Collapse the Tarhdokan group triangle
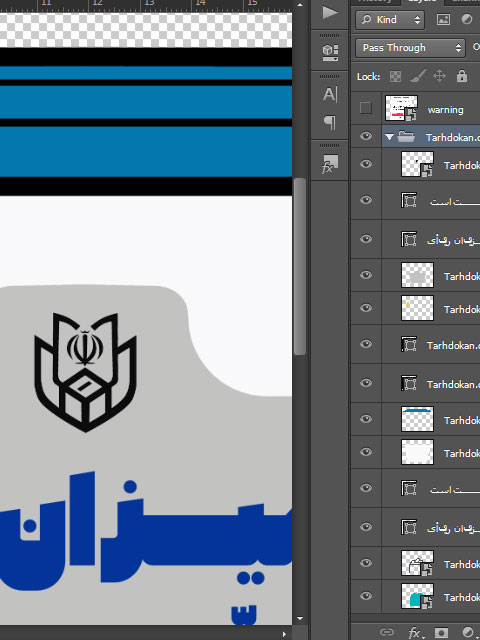The width and height of the screenshot is (480, 640). 389,137
